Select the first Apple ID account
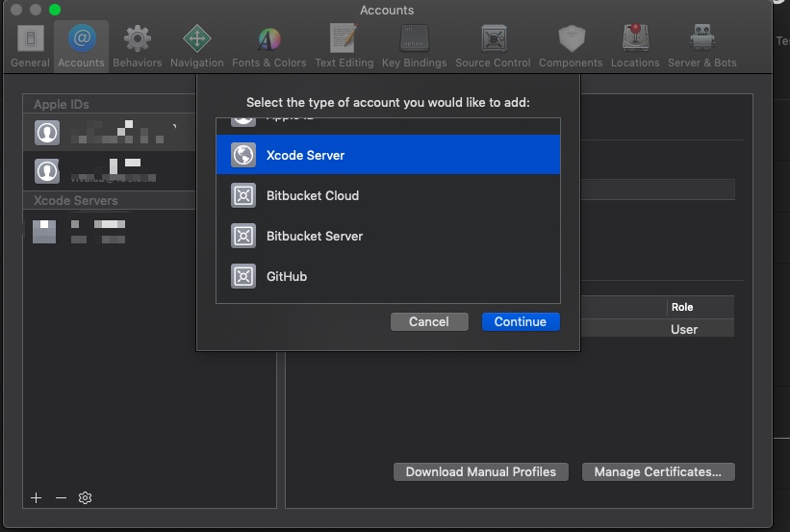The width and height of the screenshot is (790, 532). pos(110,133)
